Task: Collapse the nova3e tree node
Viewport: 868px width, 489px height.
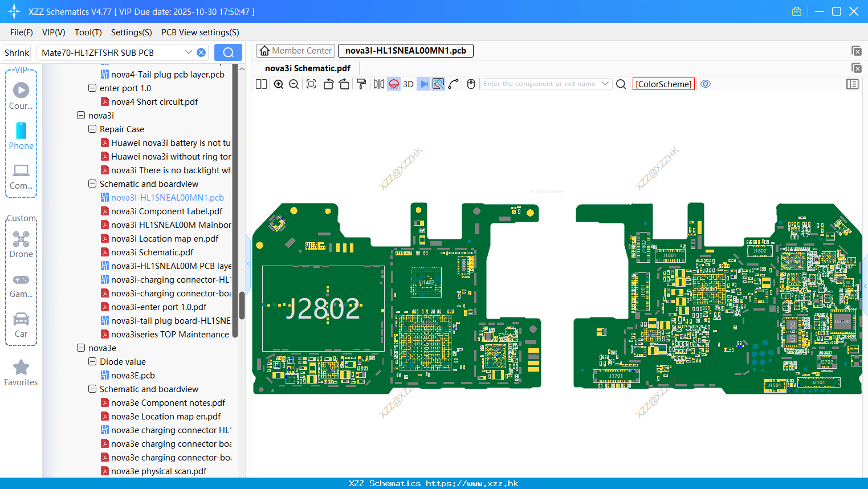Action: coord(81,348)
